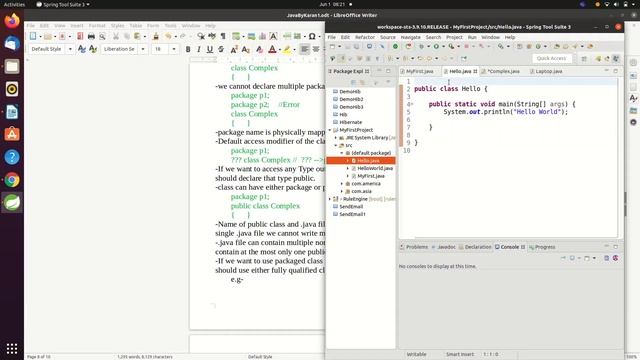640x360 pixels.
Task: Click the Cut scissors icon in Writer
Action: [x=116, y=36]
